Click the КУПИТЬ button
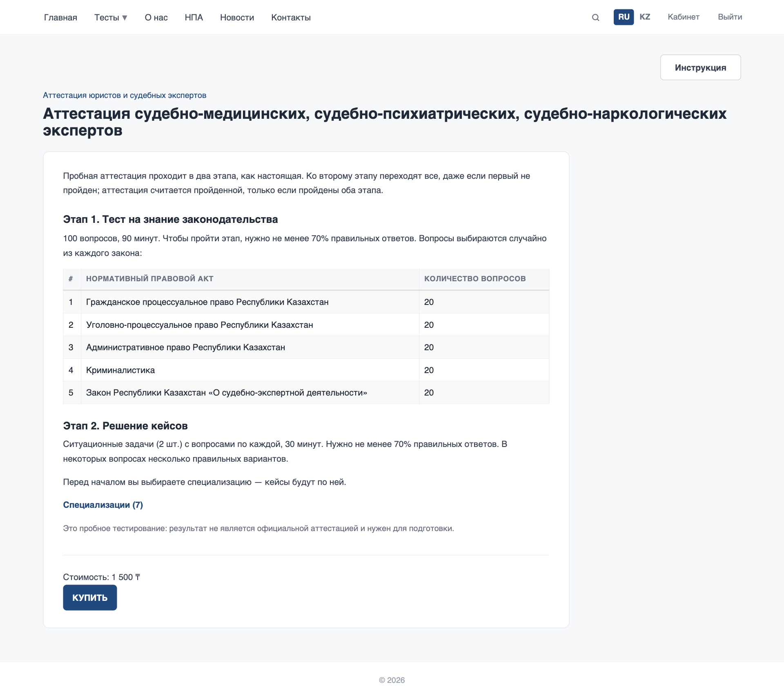The width and height of the screenshot is (784, 698). point(90,598)
